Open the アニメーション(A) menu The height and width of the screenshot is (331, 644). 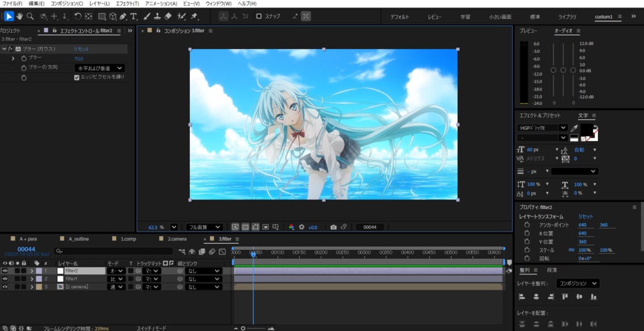click(161, 4)
